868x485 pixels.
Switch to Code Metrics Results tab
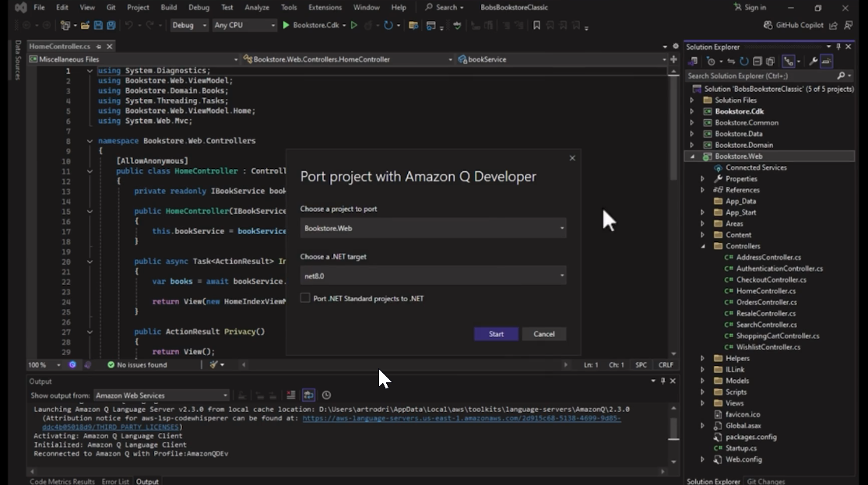pos(62,481)
